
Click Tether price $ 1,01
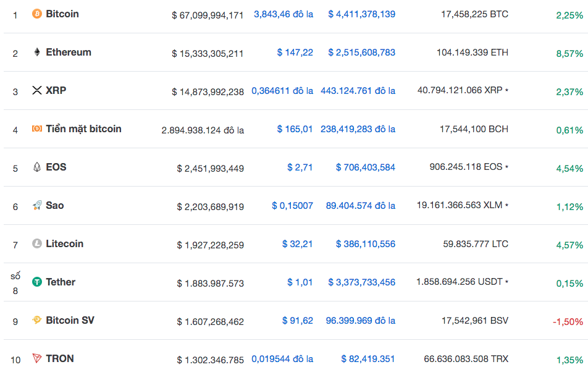(300, 282)
